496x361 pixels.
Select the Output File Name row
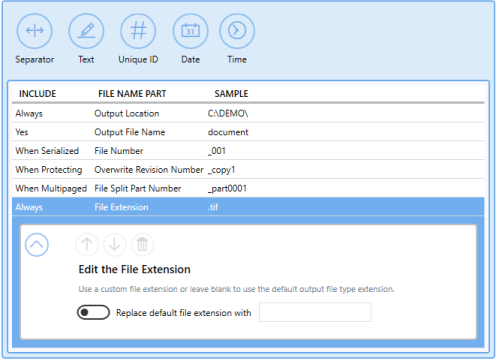248,132
